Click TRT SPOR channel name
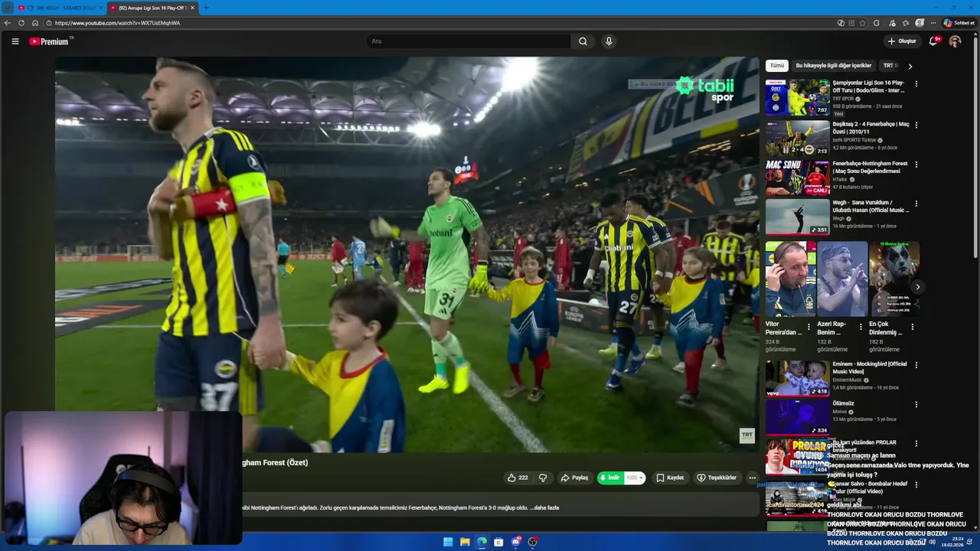Screen dimensions: 980x551 point(843,99)
